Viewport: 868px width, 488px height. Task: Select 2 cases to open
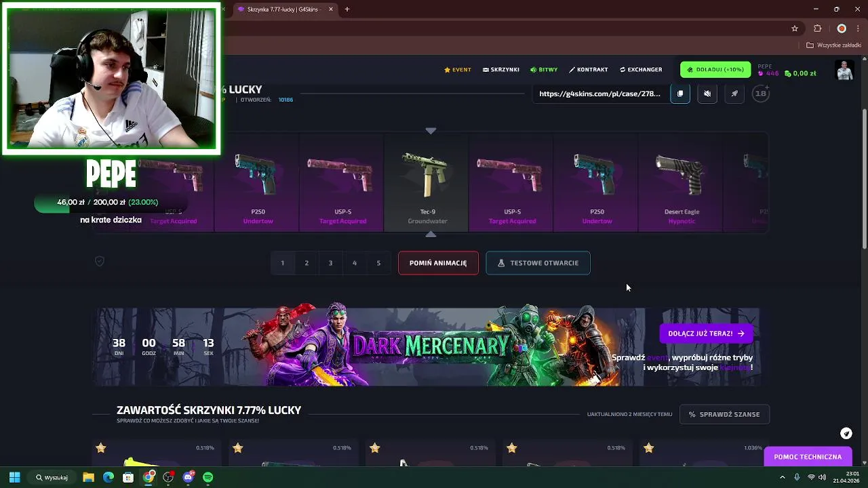pos(307,263)
